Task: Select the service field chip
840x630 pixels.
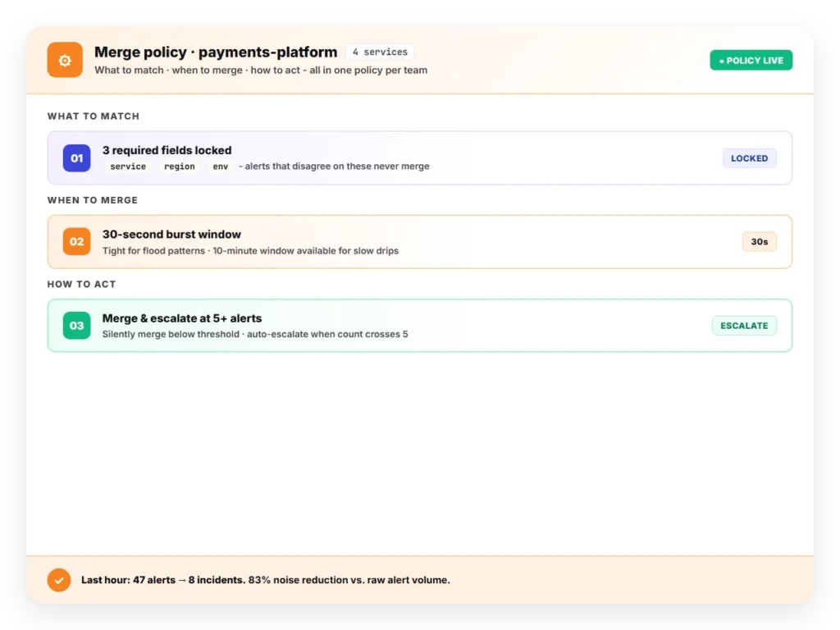Action: coord(128,167)
